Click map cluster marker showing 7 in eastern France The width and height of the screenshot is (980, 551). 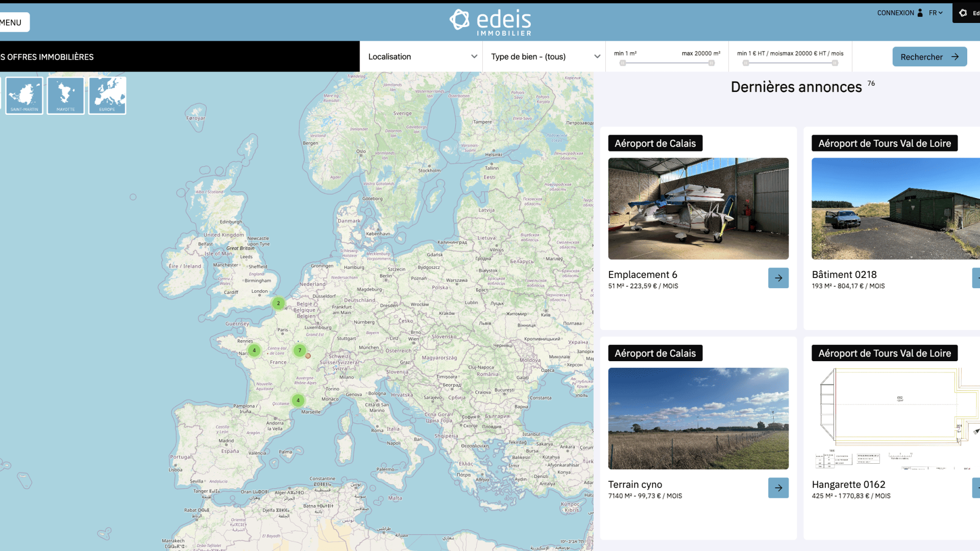[300, 350]
